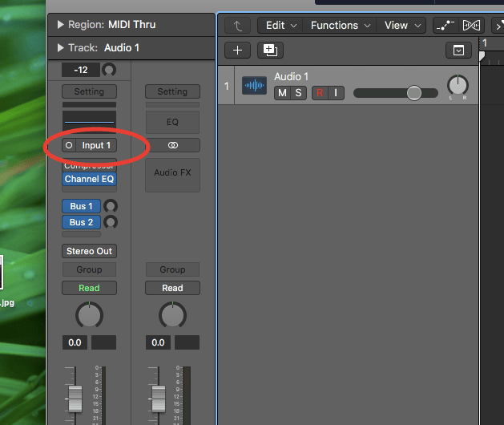
Task: Click 0.0 volume field on output strip
Action: 158,342
